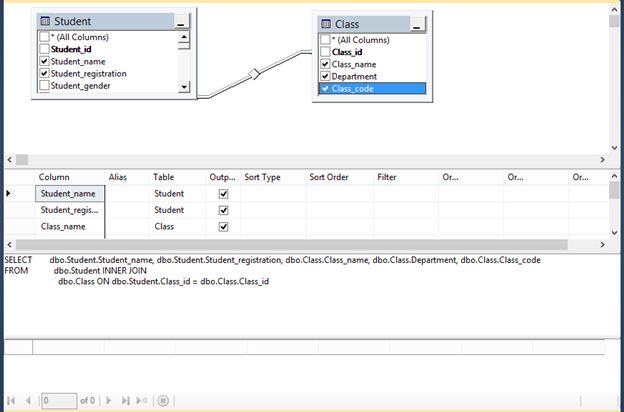The height and width of the screenshot is (412, 624).
Task: Check Student_id column checkbox
Action: 44,49
